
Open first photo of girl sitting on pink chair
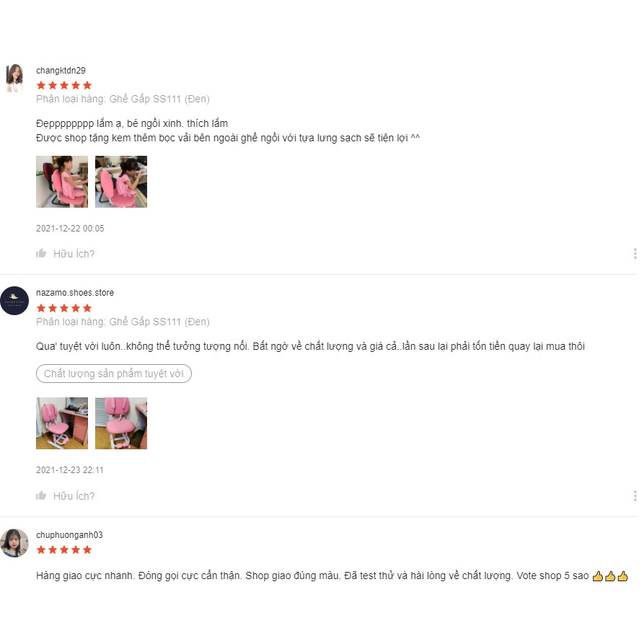click(x=62, y=182)
